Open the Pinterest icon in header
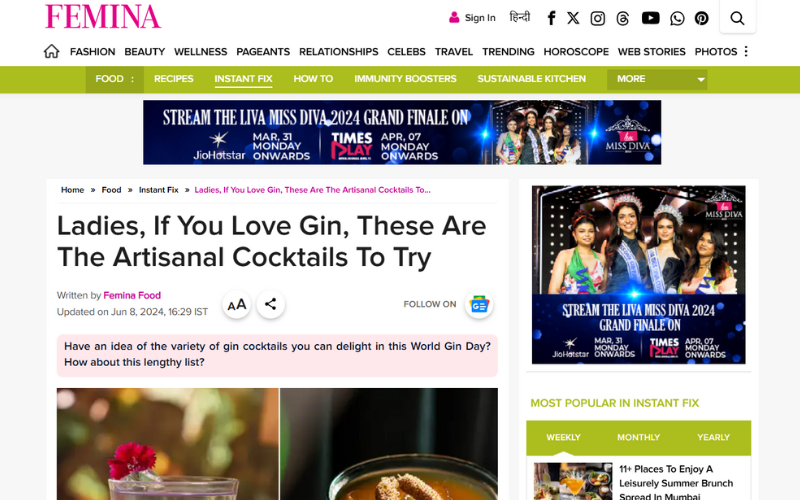 702,18
